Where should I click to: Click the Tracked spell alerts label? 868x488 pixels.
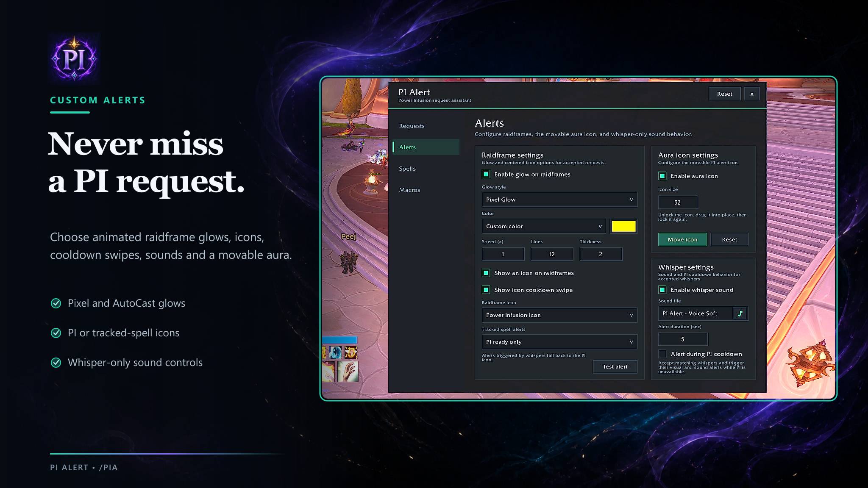[x=504, y=329]
